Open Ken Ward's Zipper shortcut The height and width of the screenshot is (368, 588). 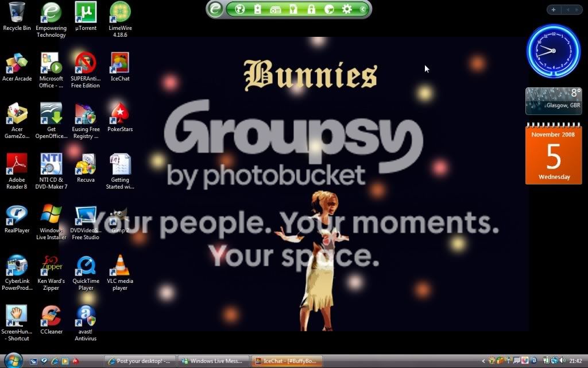tap(51, 273)
